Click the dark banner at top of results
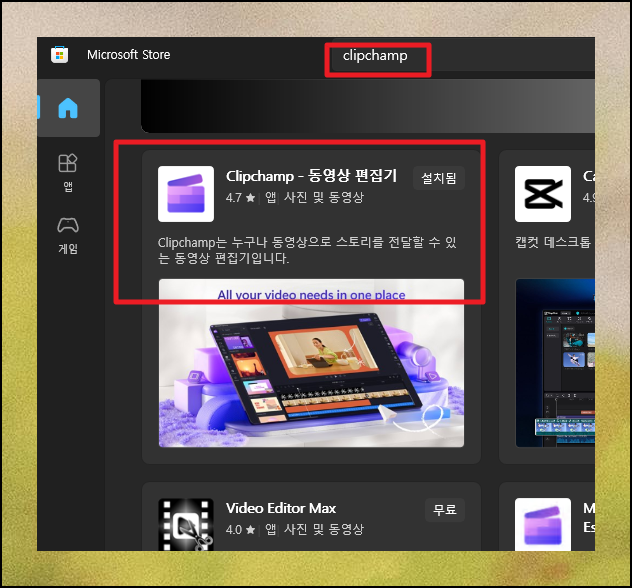 pyautogui.click(x=368, y=106)
